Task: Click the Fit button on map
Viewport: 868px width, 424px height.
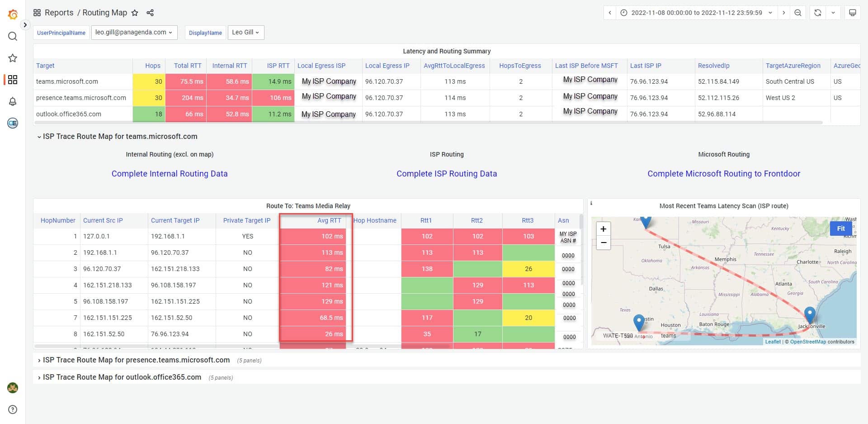Action: (840, 229)
